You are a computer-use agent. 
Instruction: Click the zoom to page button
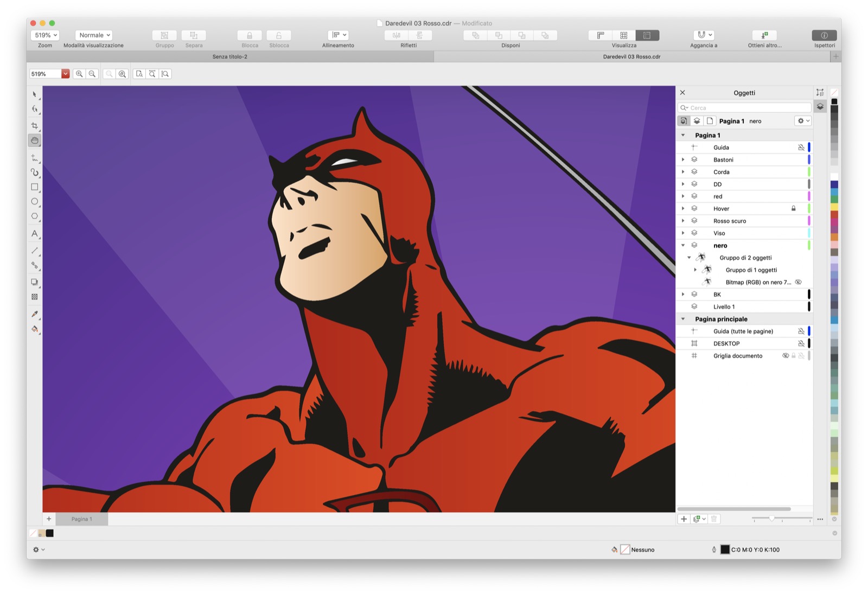[139, 74]
